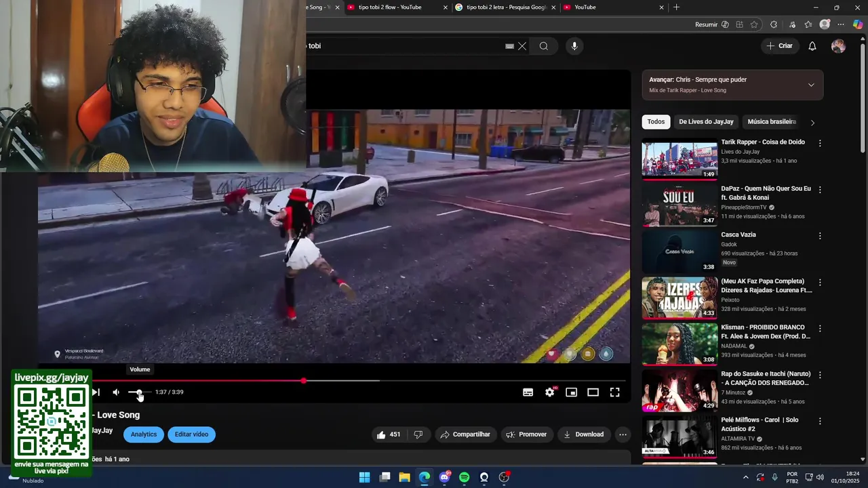Switch to theater mode
The width and height of the screenshot is (868, 488).
tap(593, 392)
